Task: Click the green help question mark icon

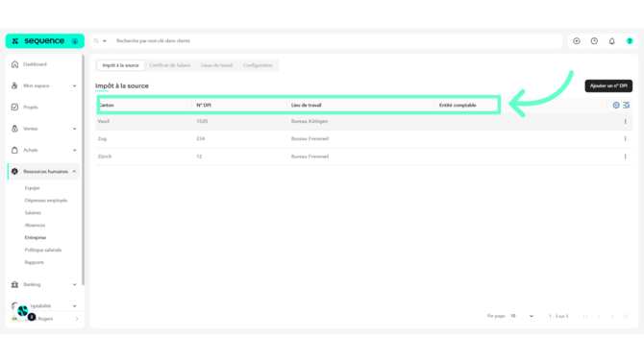Action: click(x=630, y=41)
